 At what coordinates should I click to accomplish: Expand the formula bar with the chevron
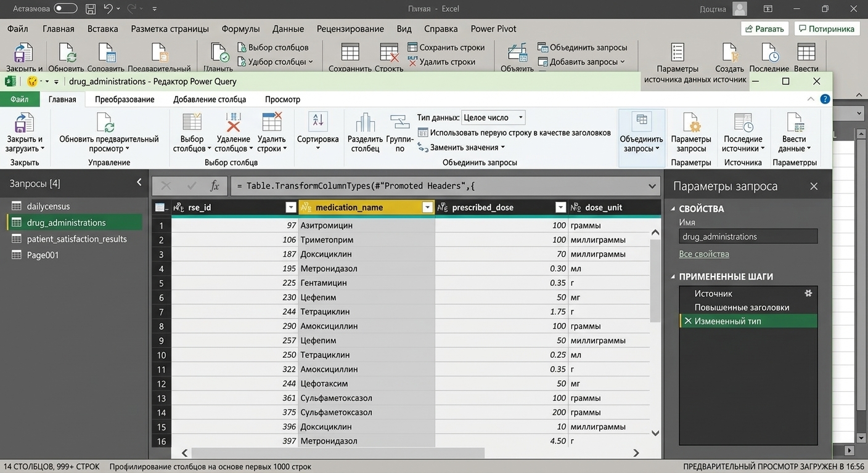(652, 186)
